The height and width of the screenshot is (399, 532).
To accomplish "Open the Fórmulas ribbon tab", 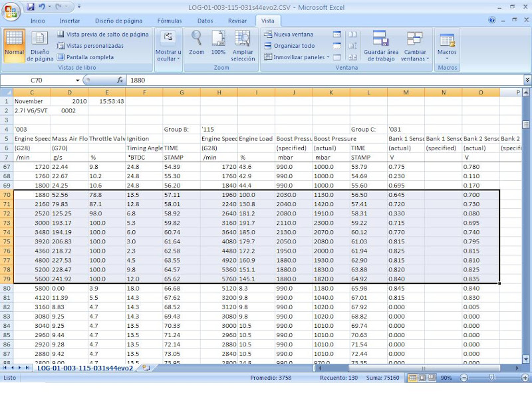I will 169,21.
